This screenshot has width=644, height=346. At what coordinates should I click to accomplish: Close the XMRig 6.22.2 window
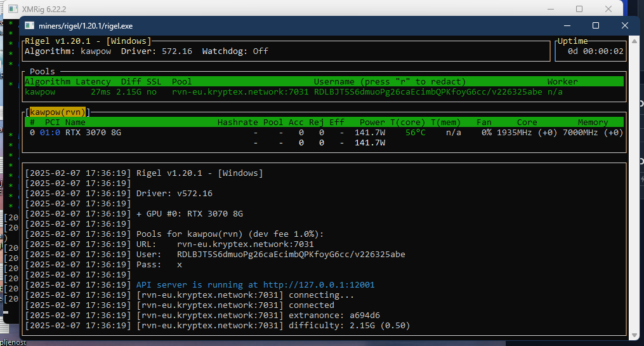[x=608, y=9]
